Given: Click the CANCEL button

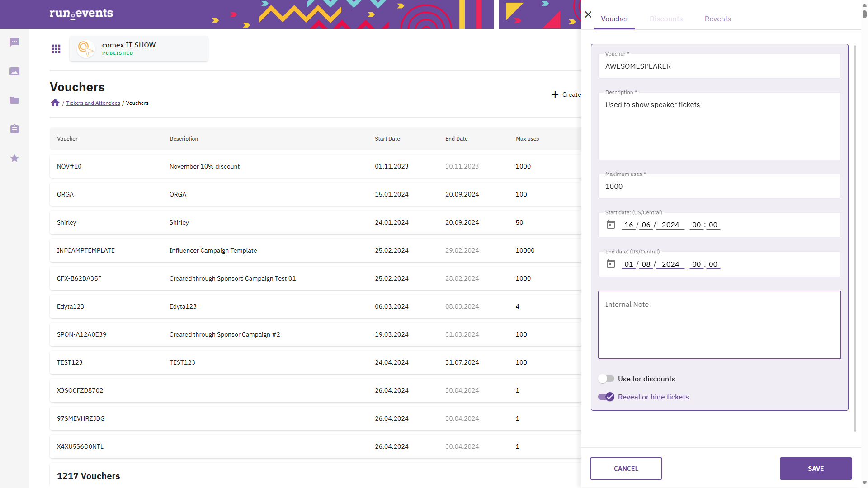Looking at the screenshot, I should pyautogui.click(x=626, y=469).
